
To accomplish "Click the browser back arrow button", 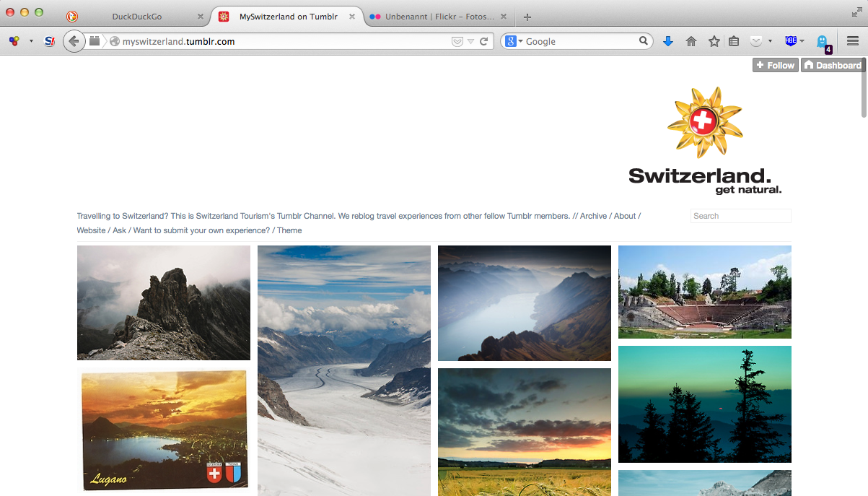I will pyautogui.click(x=73, y=41).
